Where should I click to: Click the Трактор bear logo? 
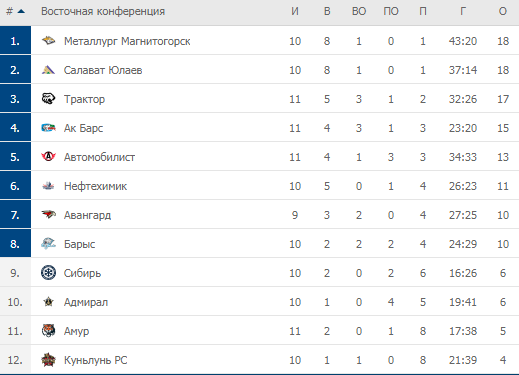click(x=48, y=99)
